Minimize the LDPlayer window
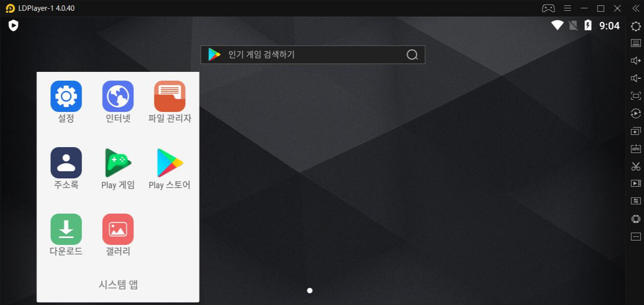 pyautogui.click(x=584, y=8)
